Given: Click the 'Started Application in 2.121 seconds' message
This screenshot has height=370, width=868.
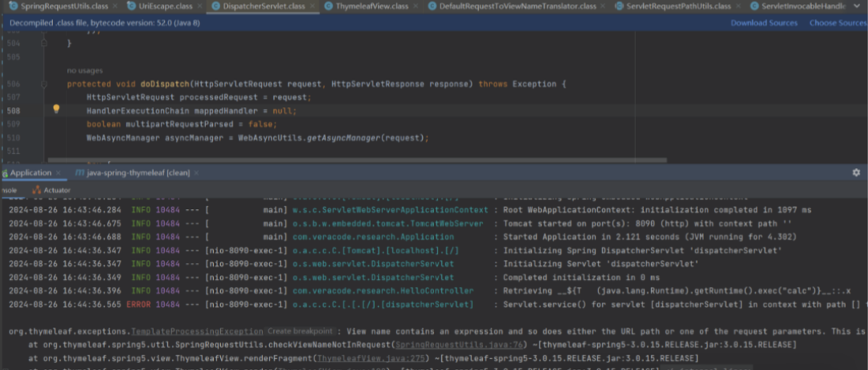Looking at the screenshot, I should [649, 237].
